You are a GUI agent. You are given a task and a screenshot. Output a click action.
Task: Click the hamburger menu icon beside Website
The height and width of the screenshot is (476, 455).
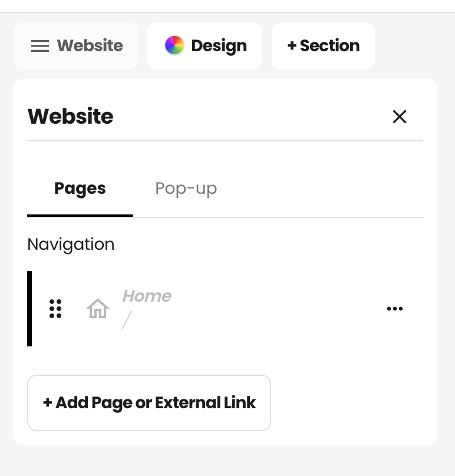pyautogui.click(x=40, y=46)
